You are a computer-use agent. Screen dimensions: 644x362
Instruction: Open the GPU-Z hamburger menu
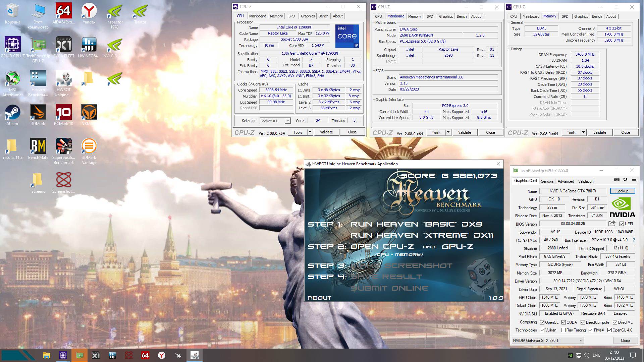(634, 180)
